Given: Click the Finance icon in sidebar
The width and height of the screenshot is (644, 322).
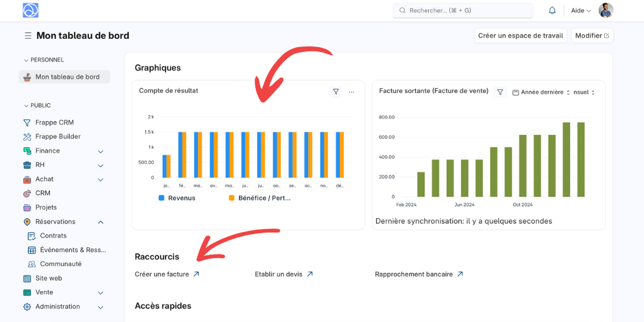Looking at the screenshot, I should (x=27, y=151).
